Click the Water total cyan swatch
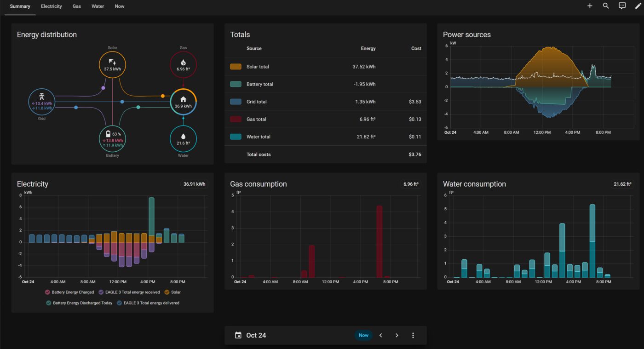 coord(236,137)
